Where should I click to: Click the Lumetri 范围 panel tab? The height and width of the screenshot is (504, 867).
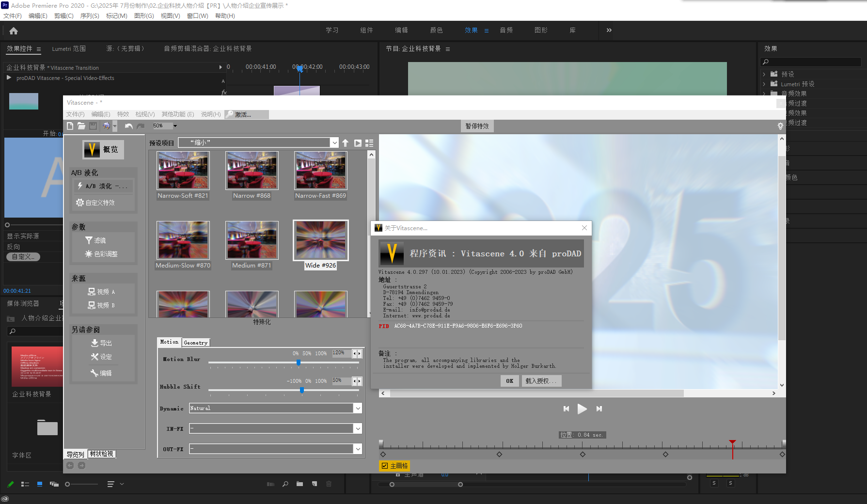tap(69, 48)
